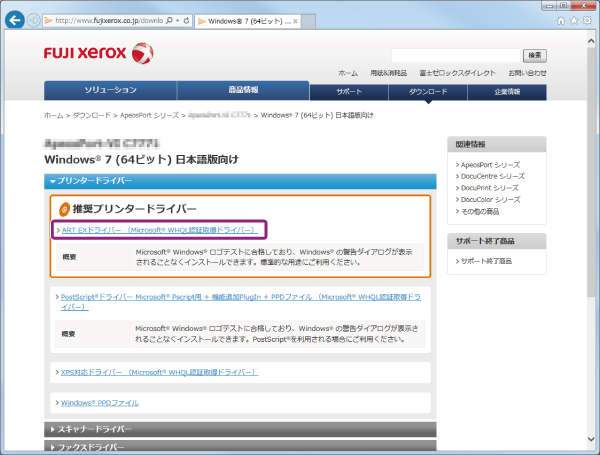The image size is (600, 455).
Task: Open the サポート navigation tab
Action: [x=350, y=92]
